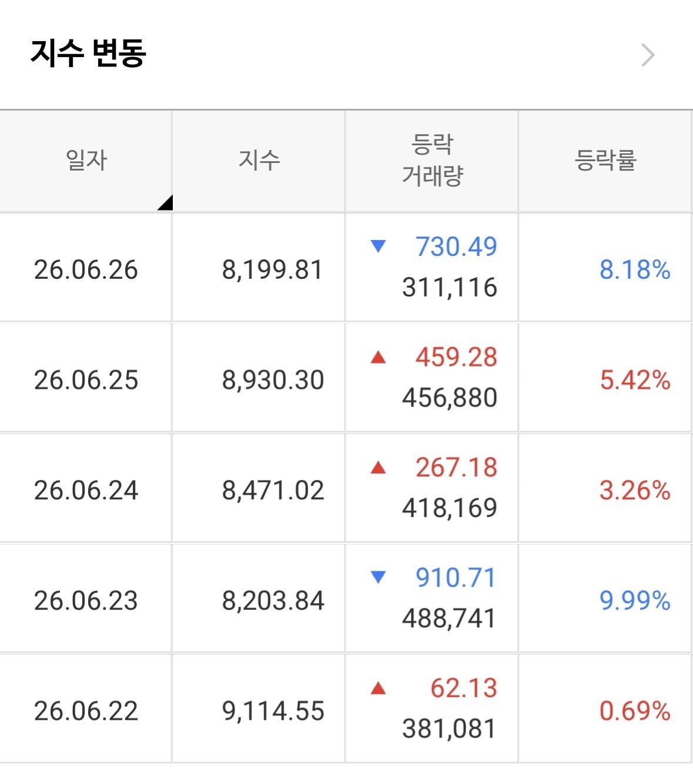Sort by the 일자 column header
The image size is (693, 784).
pyautogui.click(x=86, y=160)
